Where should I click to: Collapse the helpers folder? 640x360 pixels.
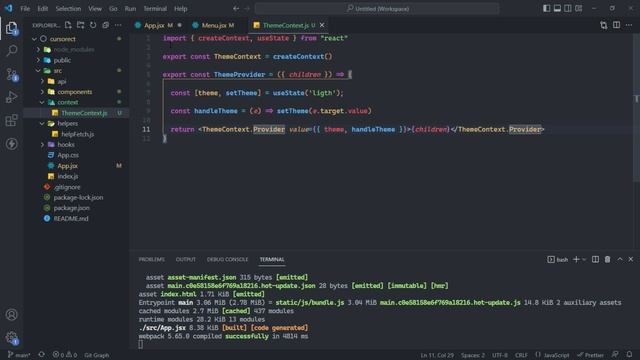42,123
